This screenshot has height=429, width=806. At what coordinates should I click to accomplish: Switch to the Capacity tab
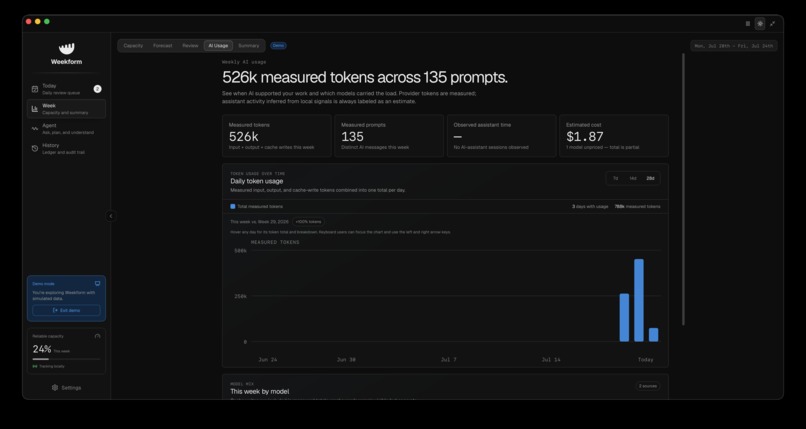(x=133, y=46)
